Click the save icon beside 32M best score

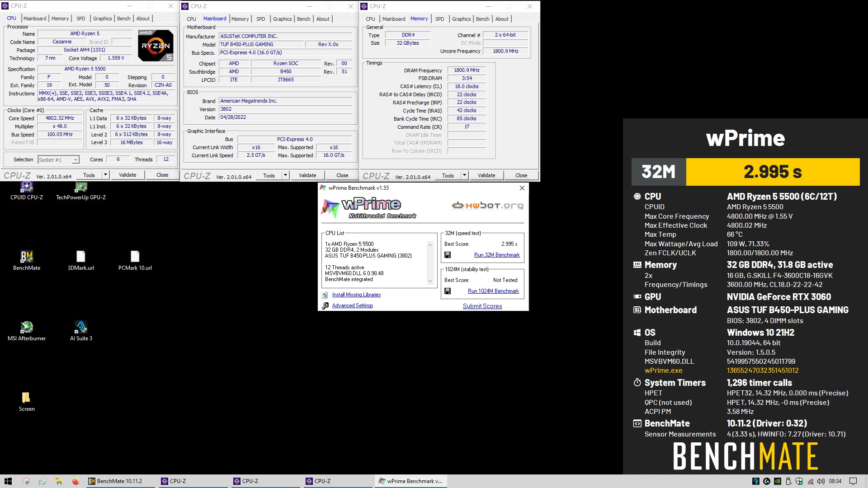(448, 255)
